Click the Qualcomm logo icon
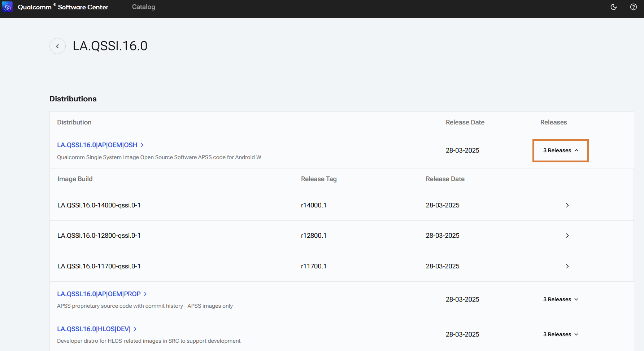Viewport: 644px width, 351px height. [x=7, y=7]
